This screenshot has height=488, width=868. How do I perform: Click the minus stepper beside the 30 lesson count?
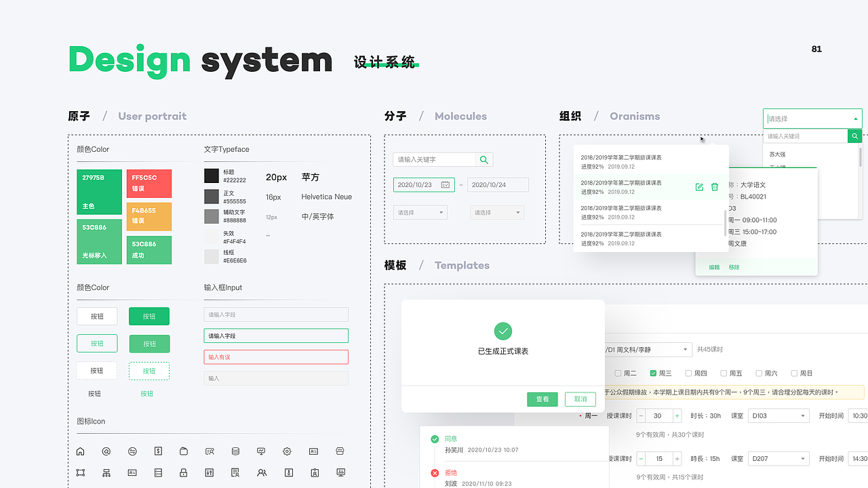pyautogui.click(x=641, y=415)
